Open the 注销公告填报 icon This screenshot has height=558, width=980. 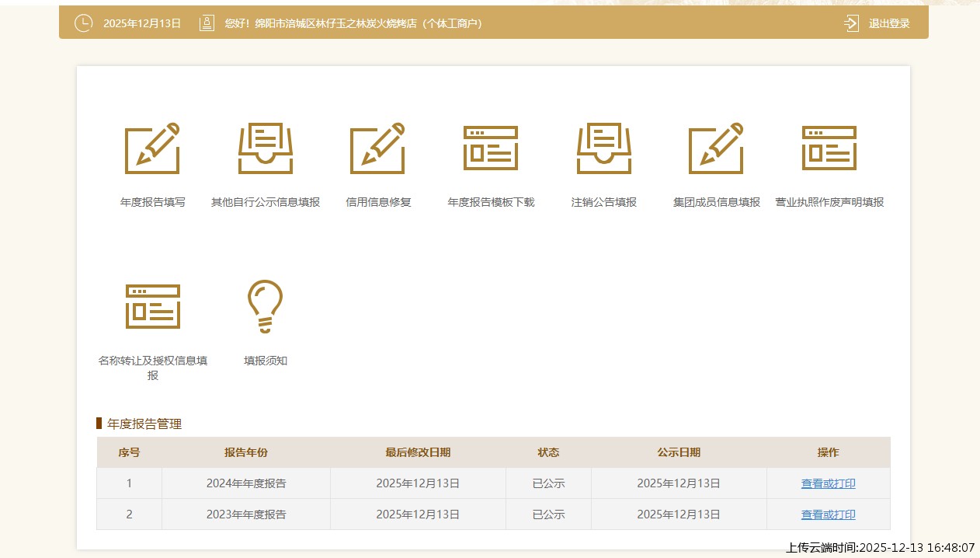click(x=604, y=148)
